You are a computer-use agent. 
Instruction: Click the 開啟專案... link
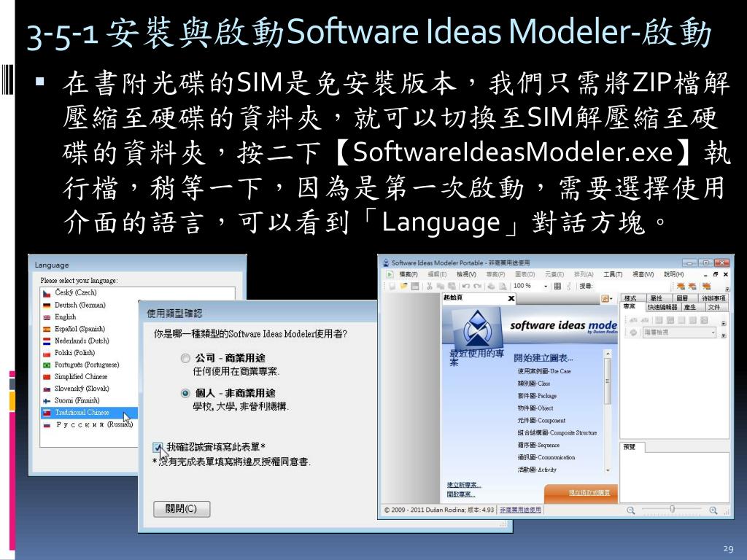coord(461,494)
